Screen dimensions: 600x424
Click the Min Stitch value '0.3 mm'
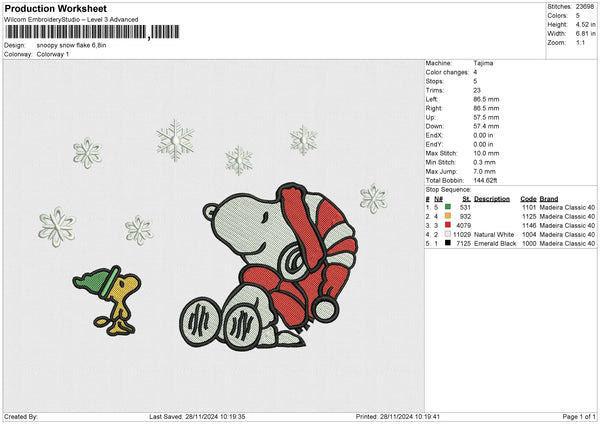pyautogui.click(x=484, y=162)
